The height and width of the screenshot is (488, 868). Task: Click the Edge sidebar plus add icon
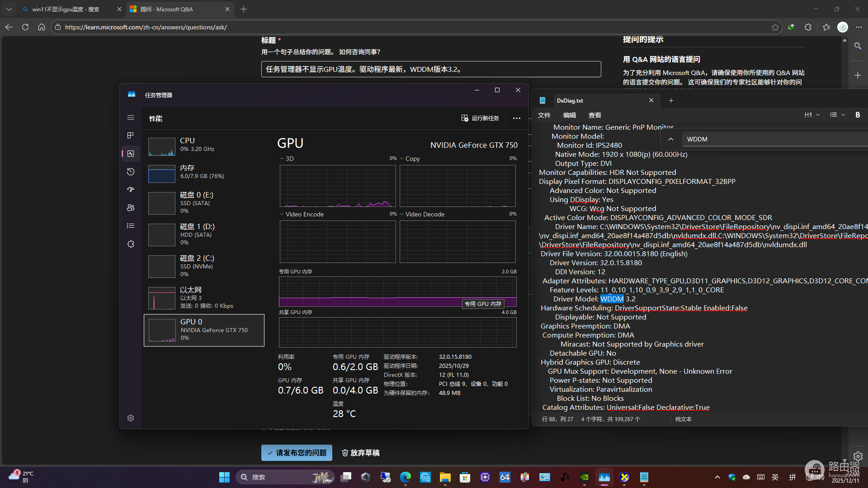click(x=858, y=75)
